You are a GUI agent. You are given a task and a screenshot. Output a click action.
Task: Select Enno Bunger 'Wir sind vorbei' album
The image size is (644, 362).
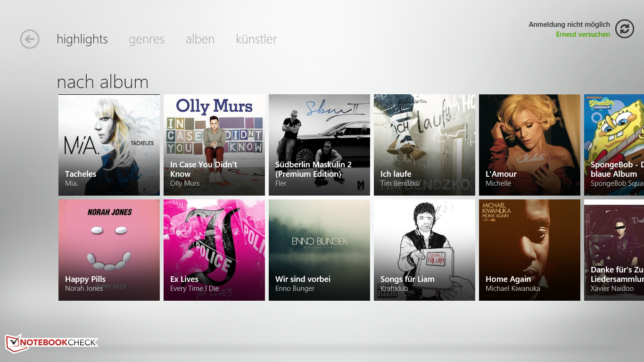319,250
